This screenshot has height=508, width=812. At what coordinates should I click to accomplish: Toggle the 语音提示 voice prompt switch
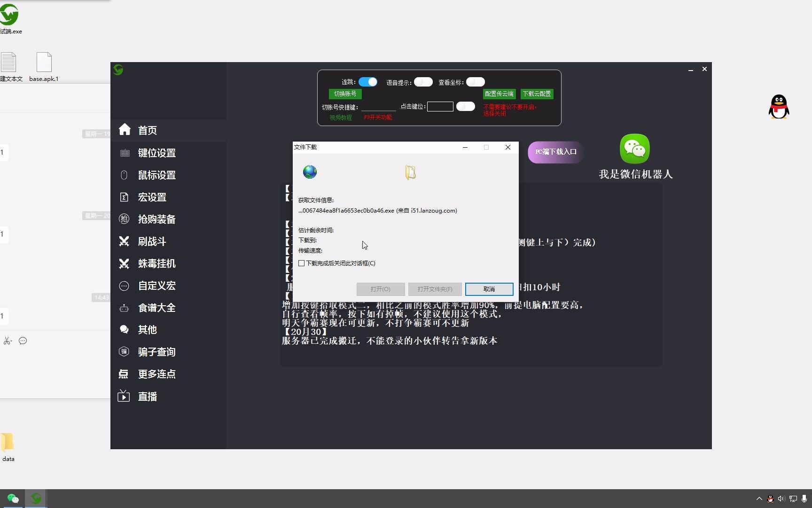423,82
